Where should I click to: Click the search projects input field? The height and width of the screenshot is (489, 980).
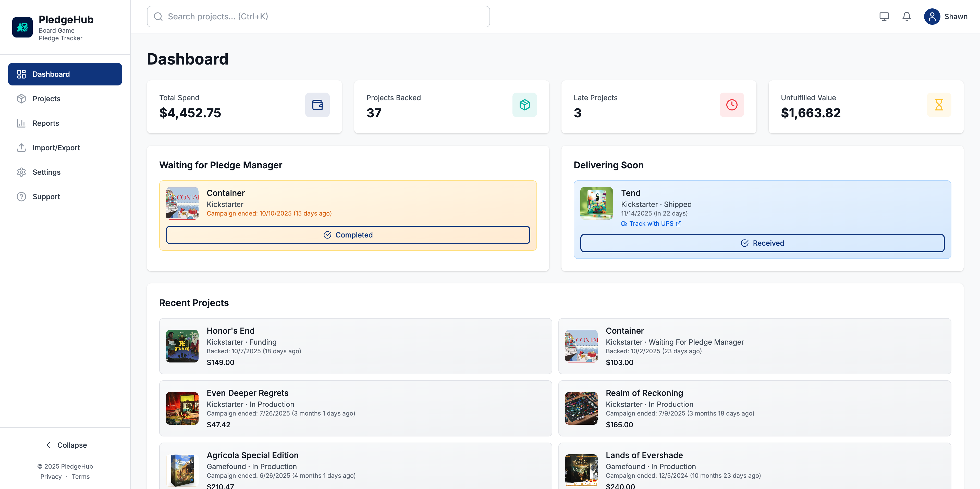point(318,16)
